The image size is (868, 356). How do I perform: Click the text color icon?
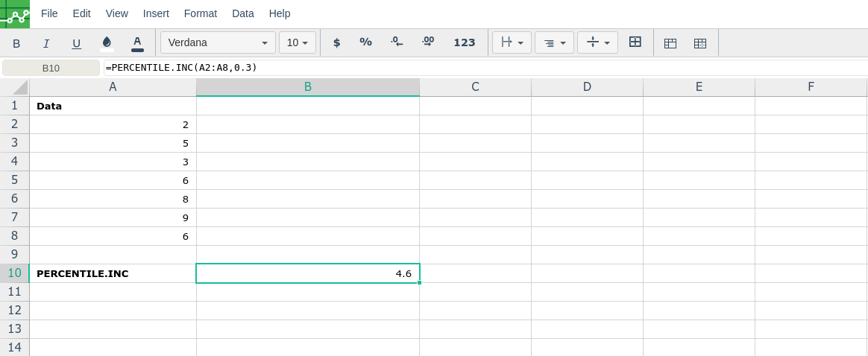point(137,42)
